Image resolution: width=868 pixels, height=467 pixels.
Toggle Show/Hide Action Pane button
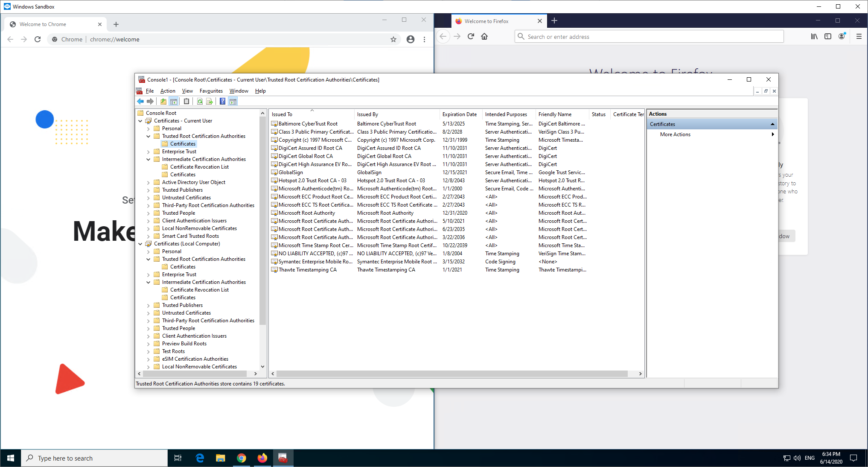click(233, 102)
